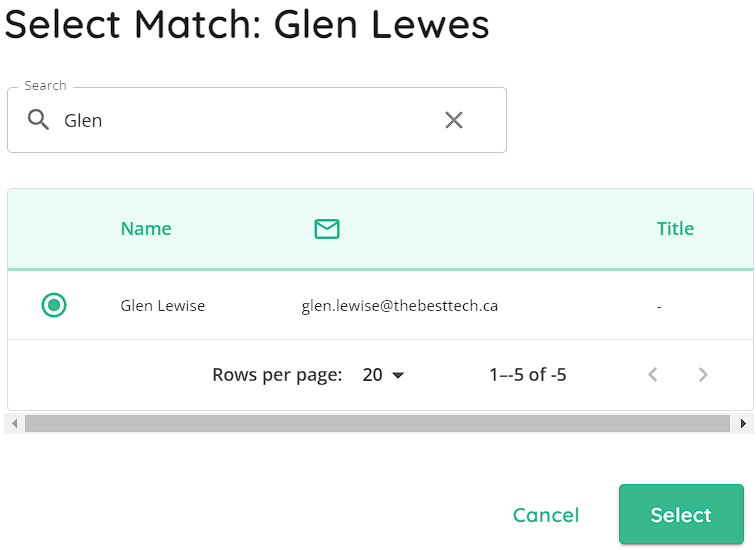This screenshot has width=756, height=550.
Task: Click the rows per page dropdown arrow
Action: click(x=398, y=375)
